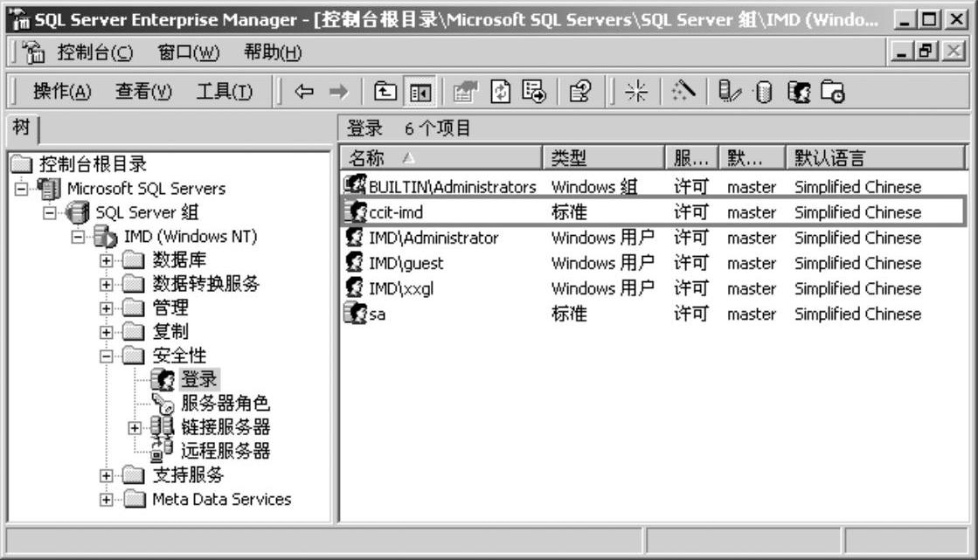The height and width of the screenshot is (560, 978).
Task: Click sa row's Simplified Chinese cell
Action: 857,314
